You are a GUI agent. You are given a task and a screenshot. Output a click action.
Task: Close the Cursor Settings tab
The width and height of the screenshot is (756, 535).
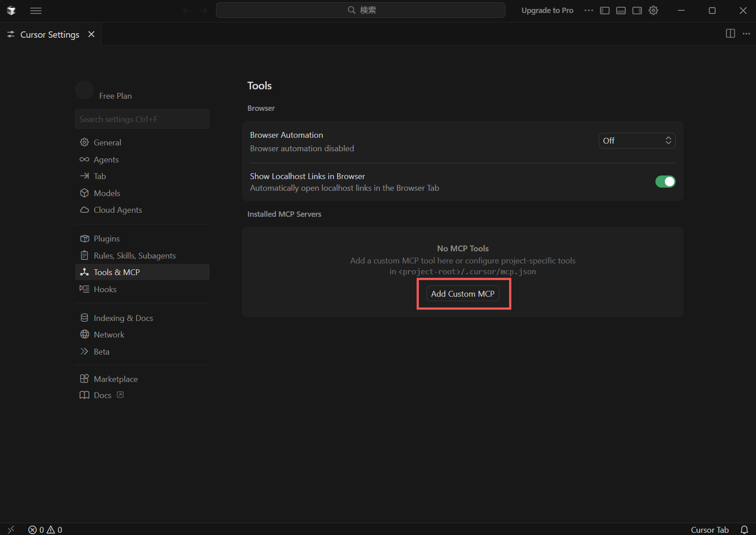tap(92, 35)
